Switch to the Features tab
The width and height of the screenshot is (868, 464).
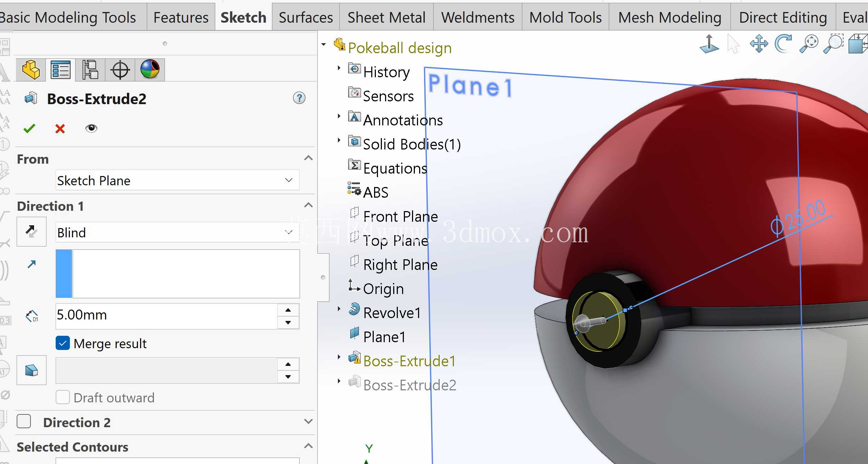point(181,17)
